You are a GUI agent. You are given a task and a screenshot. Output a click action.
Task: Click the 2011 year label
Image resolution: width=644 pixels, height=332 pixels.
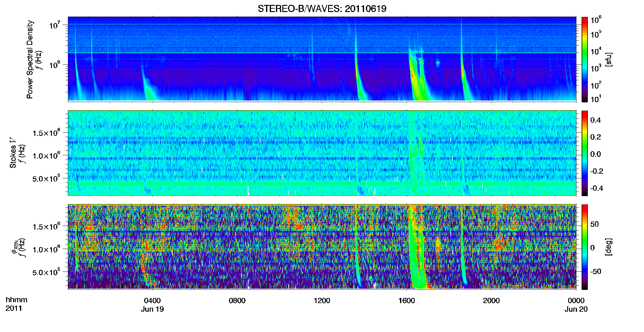(14, 308)
